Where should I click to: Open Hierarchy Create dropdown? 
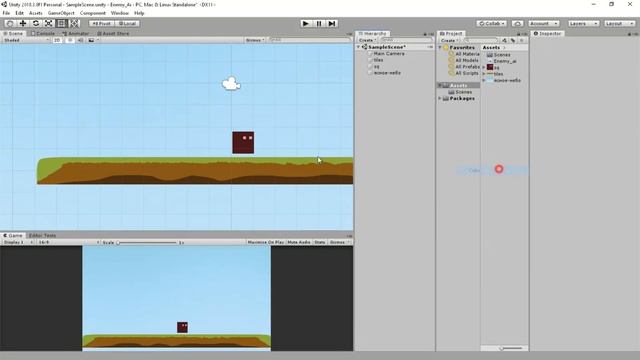tap(367, 40)
